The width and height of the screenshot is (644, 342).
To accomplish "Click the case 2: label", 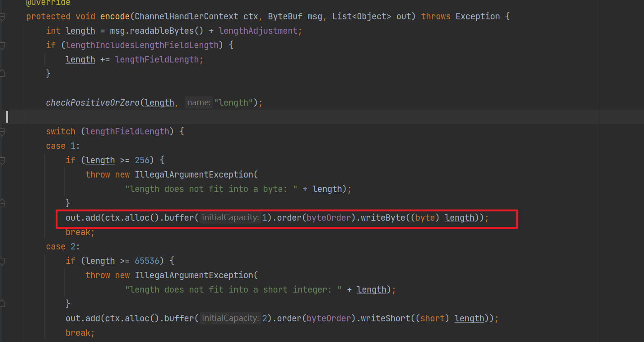I will [63, 247].
